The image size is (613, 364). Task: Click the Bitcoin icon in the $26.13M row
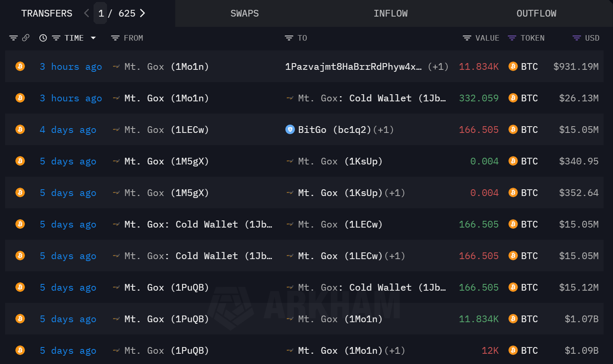click(x=20, y=98)
